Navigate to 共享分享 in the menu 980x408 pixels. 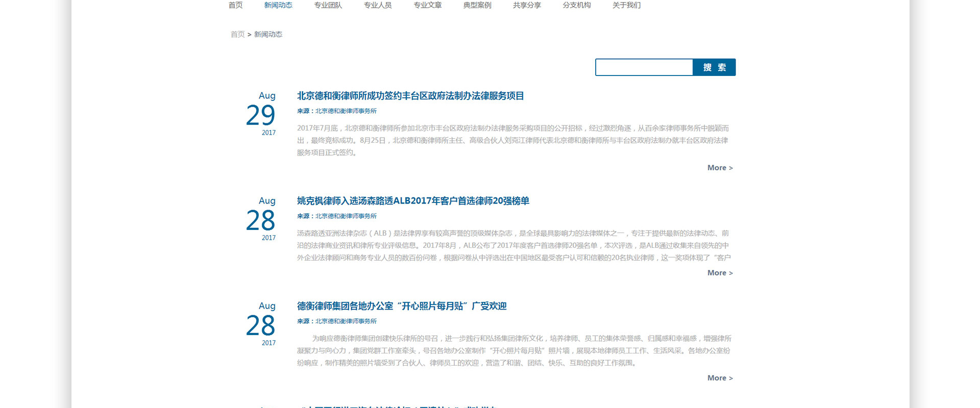pyautogui.click(x=527, y=5)
